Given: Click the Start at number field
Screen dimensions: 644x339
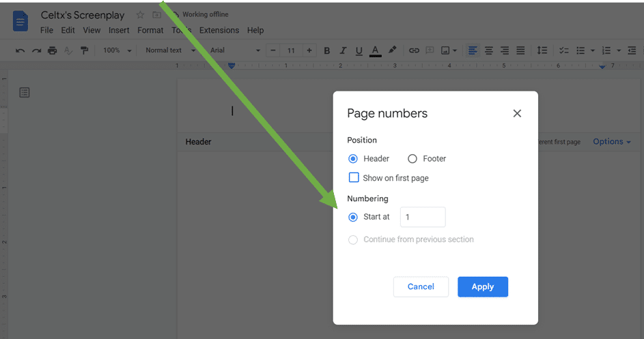Looking at the screenshot, I should [x=423, y=217].
